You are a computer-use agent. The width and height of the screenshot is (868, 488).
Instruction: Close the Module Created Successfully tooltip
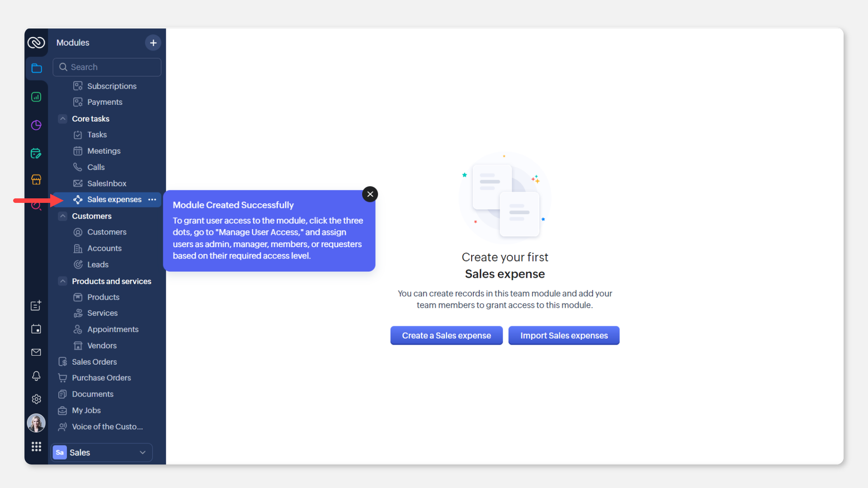[x=370, y=194]
